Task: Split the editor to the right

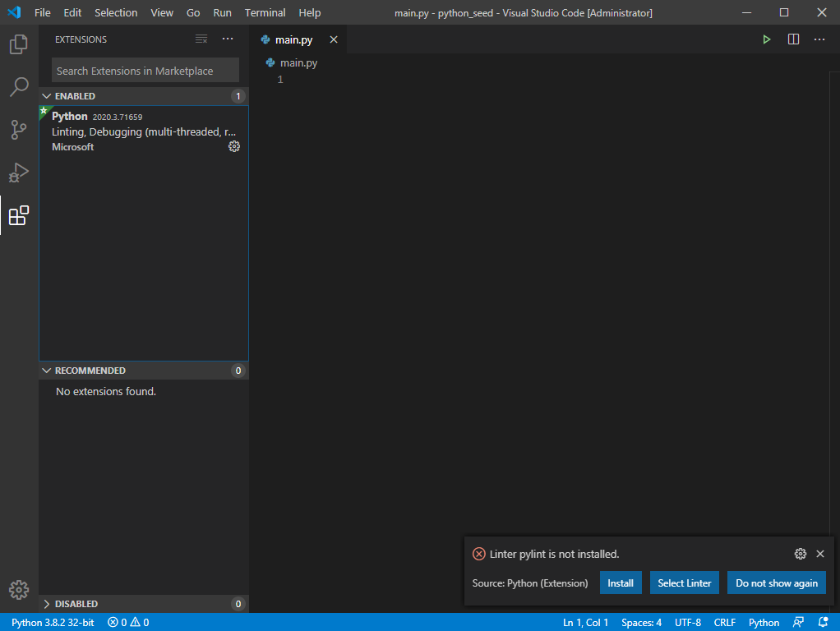Action: tap(793, 39)
